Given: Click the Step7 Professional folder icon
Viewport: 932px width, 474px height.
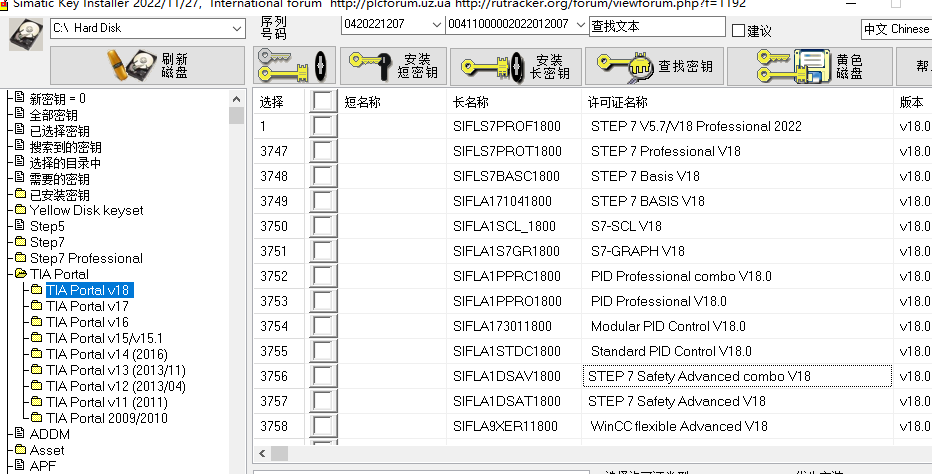Looking at the screenshot, I should coord(20,258).
